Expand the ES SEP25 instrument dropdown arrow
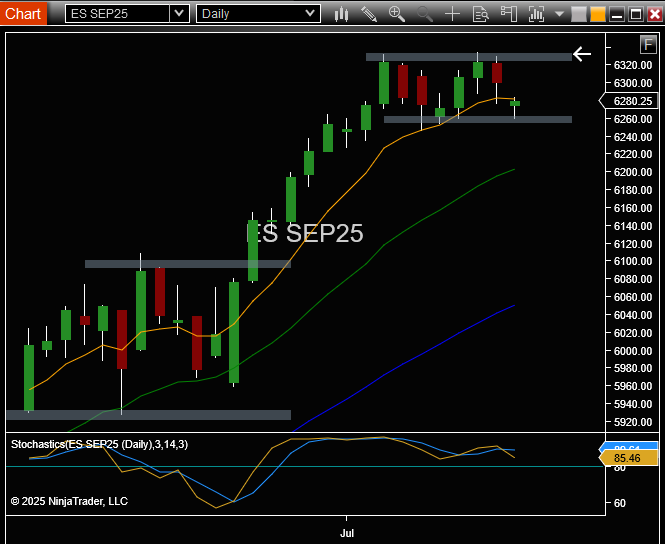665x544 pixels. tap(179, 14)
